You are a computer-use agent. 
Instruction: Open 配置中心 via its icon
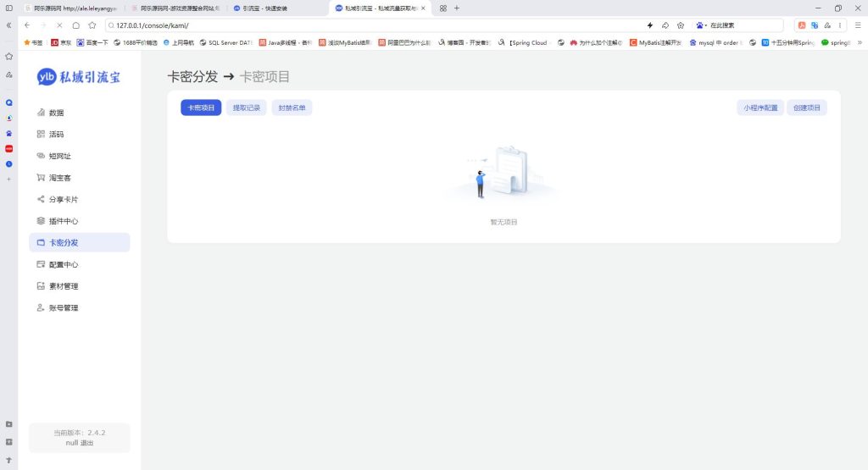click(x=41, y=264)
